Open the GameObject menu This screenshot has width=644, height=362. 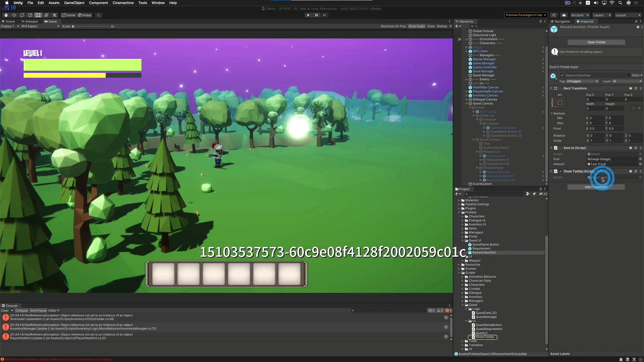coord(74,3)
